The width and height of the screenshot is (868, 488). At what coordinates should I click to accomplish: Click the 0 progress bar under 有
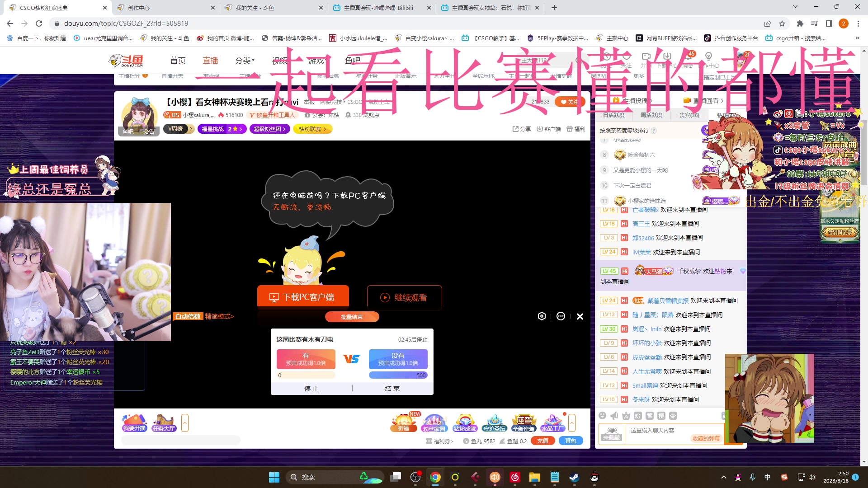click(x=306, y=375)
